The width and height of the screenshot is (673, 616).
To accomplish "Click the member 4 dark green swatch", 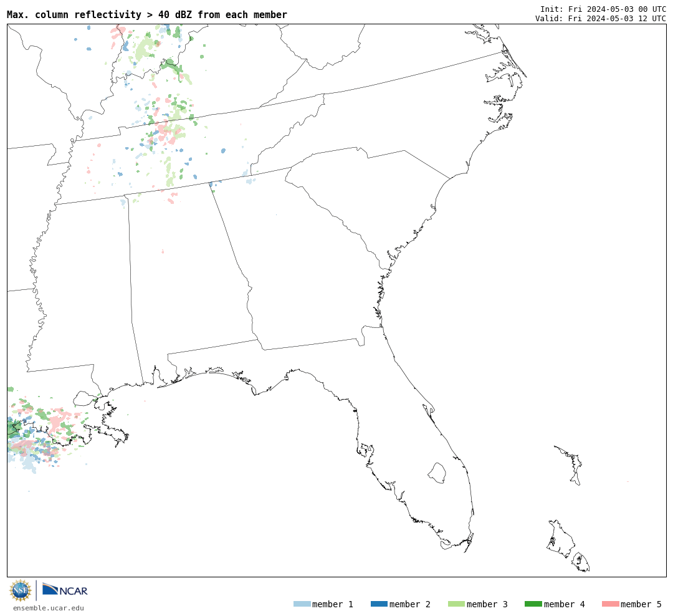I will 533,604.
